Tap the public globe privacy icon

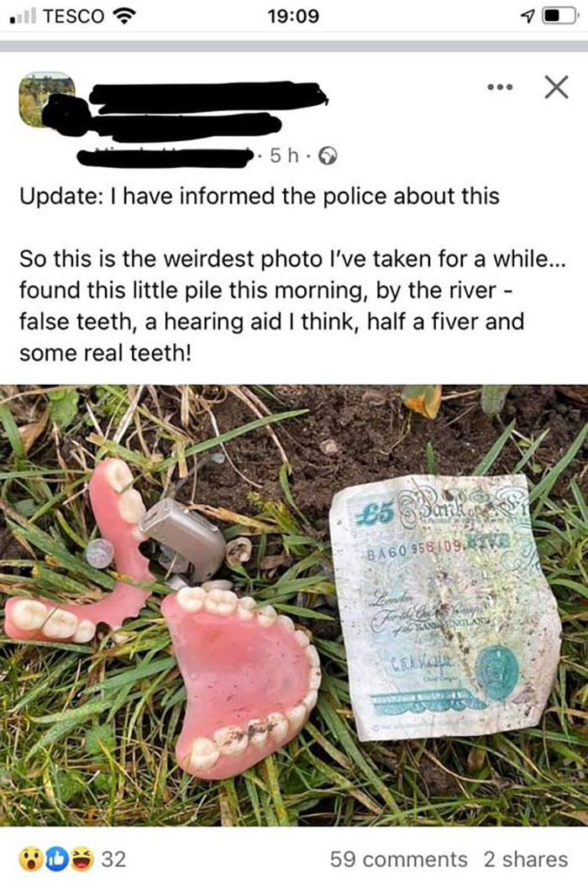click(x=328, y=155)
